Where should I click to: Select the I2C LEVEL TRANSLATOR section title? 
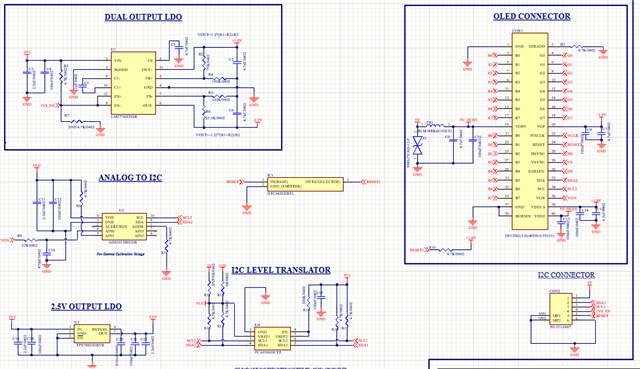click(281, 270)
